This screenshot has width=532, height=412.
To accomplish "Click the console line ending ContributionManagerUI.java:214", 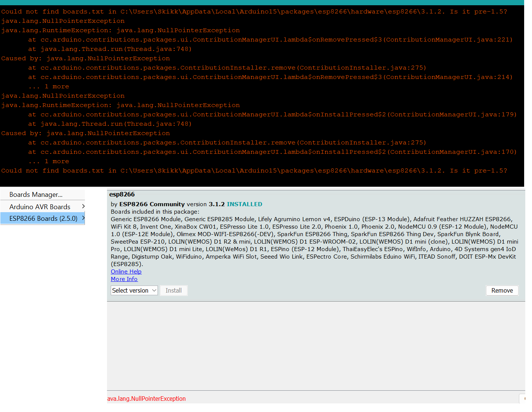I will point(270,77).
